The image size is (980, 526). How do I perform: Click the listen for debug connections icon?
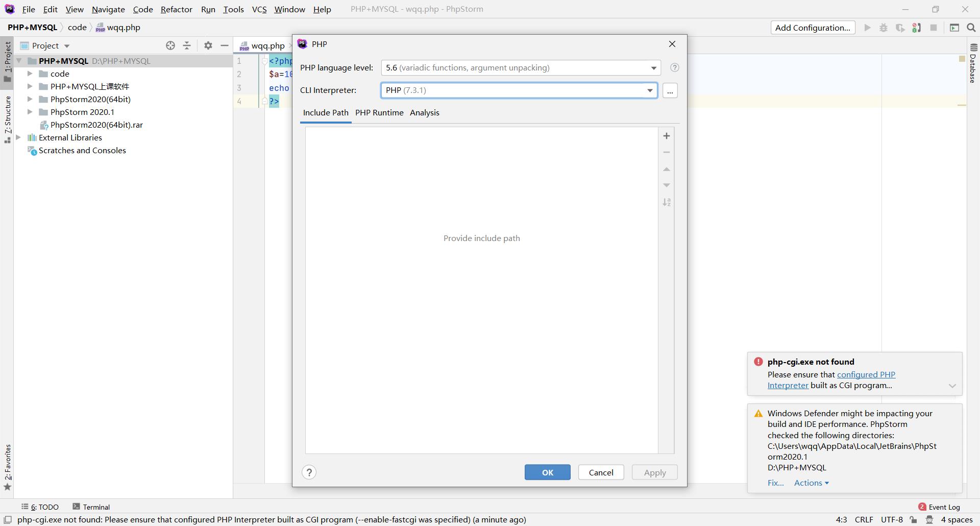pos(917,28)
